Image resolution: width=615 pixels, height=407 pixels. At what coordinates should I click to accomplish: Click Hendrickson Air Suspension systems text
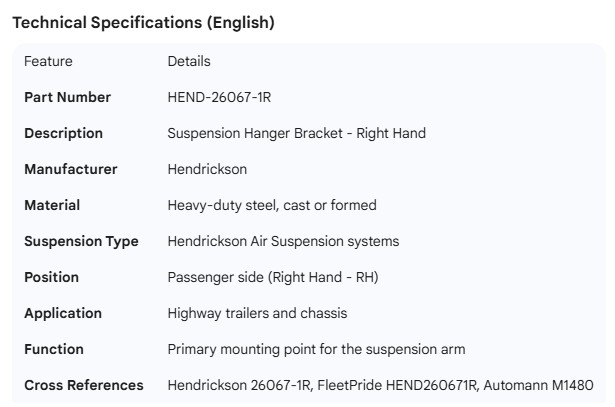click(x=283, y=242)
